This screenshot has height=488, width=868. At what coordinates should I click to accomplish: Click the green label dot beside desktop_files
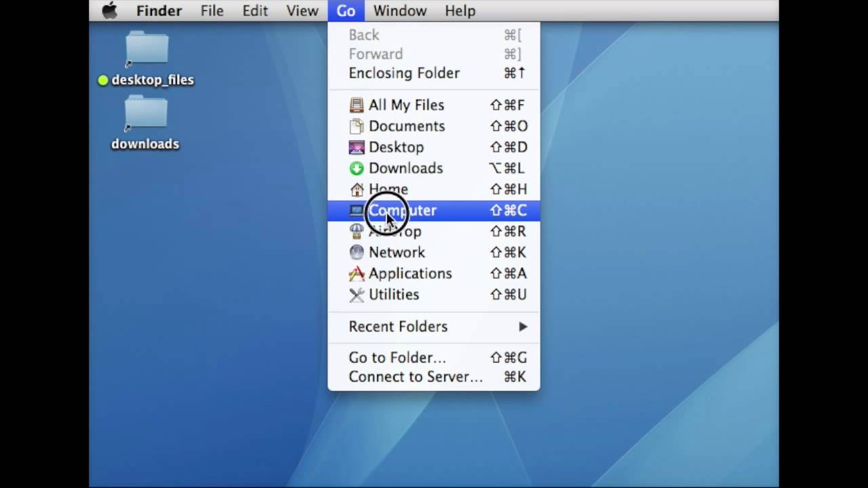103,80
